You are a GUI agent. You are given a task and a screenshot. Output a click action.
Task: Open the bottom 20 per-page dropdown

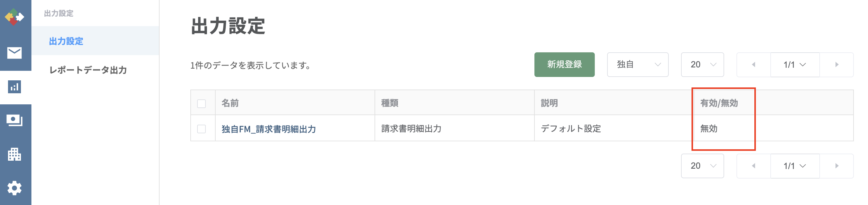tap(703, 166)
